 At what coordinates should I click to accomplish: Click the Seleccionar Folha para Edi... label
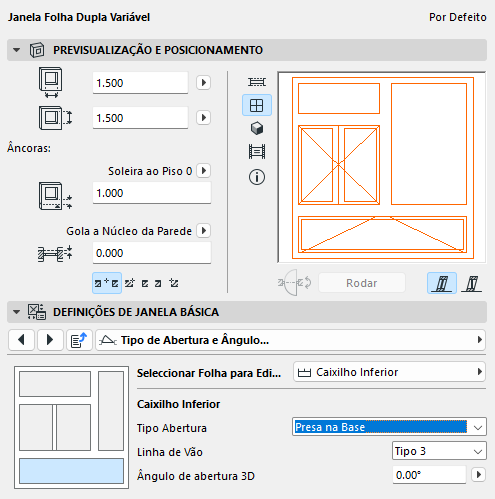[x=209, y=373]
